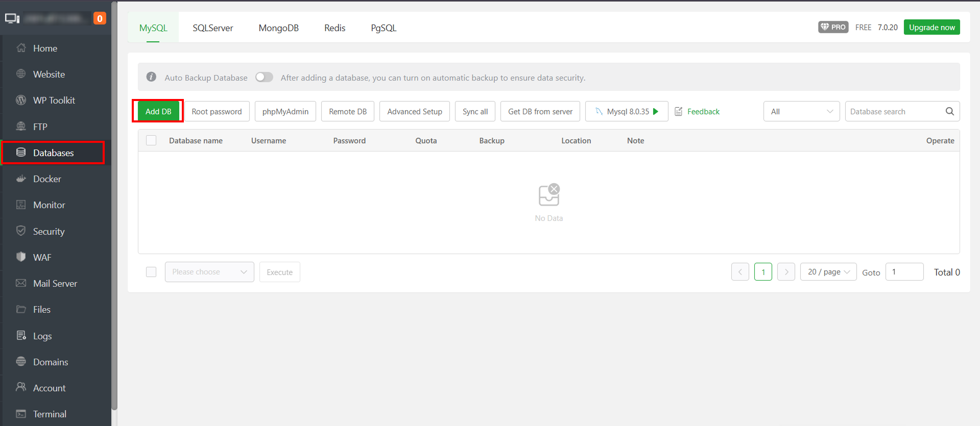
Task: Click the FTP icon in sidebar
Action: click(x=21, y=126)
